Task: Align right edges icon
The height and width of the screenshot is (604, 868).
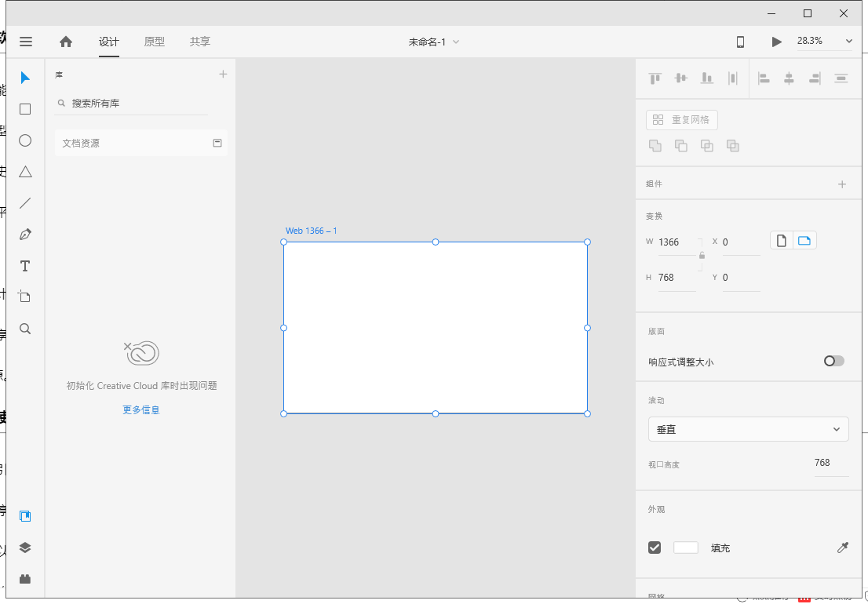Action: 815,78
